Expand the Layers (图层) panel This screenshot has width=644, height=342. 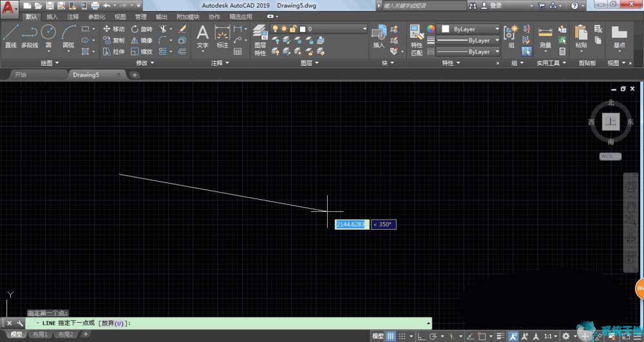point(309,63)
